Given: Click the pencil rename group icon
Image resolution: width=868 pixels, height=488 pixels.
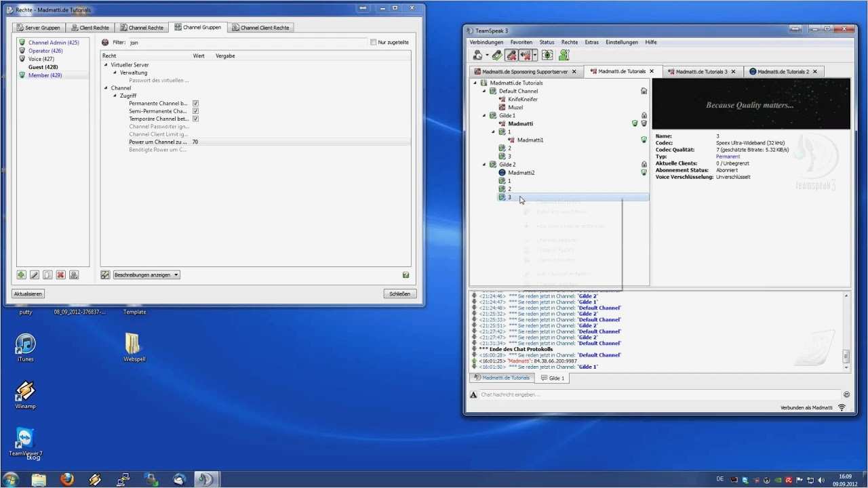Looking at the screenshot, I should point(34,275).
